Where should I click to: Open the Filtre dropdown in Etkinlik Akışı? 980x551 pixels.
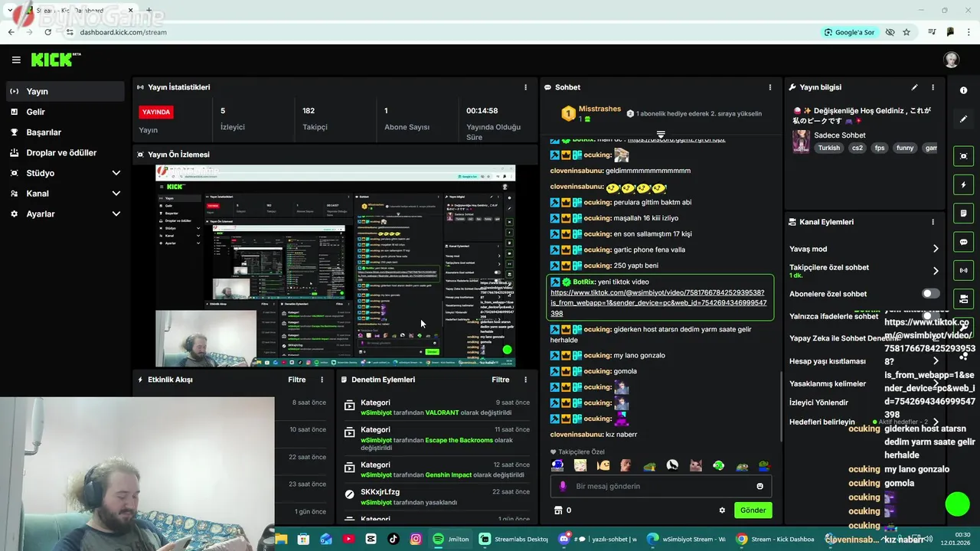296,380
